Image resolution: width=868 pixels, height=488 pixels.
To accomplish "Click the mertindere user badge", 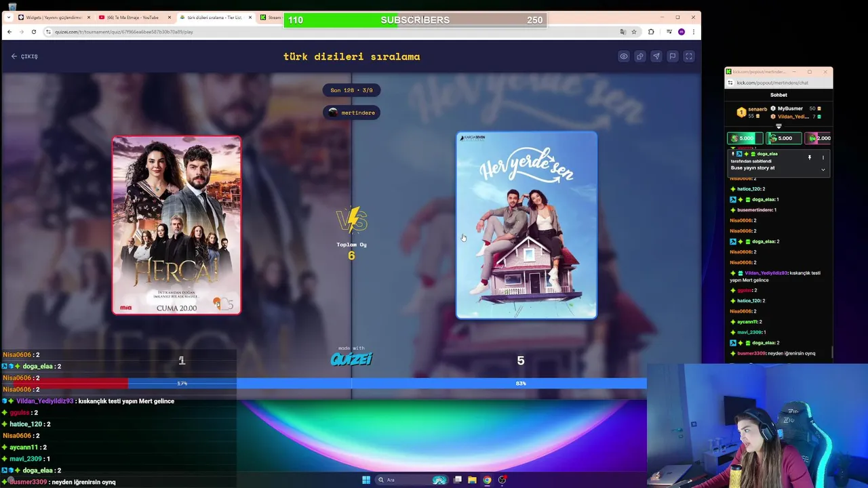I will (351, 113).
